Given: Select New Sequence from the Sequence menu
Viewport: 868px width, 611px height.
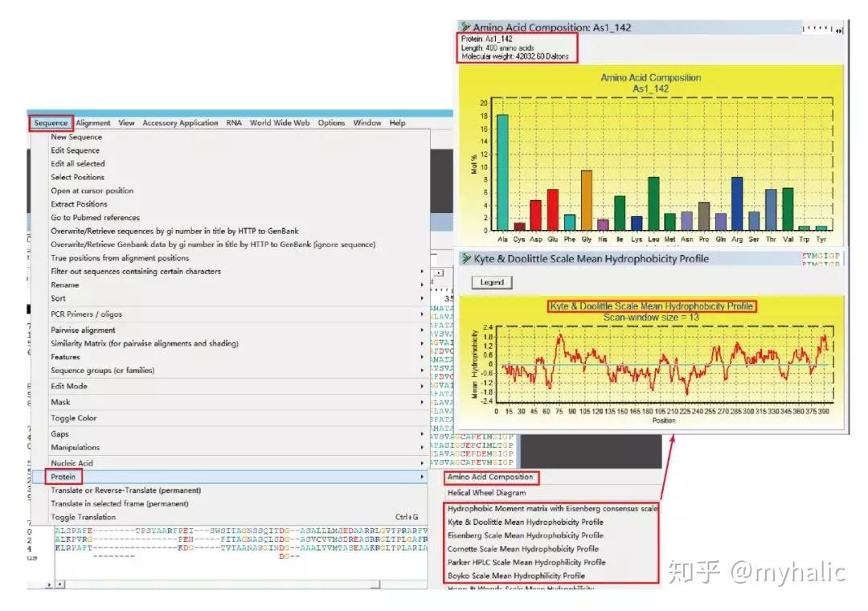Looking at the screenshot, I should pyautogui.click(x=76, y=137).
